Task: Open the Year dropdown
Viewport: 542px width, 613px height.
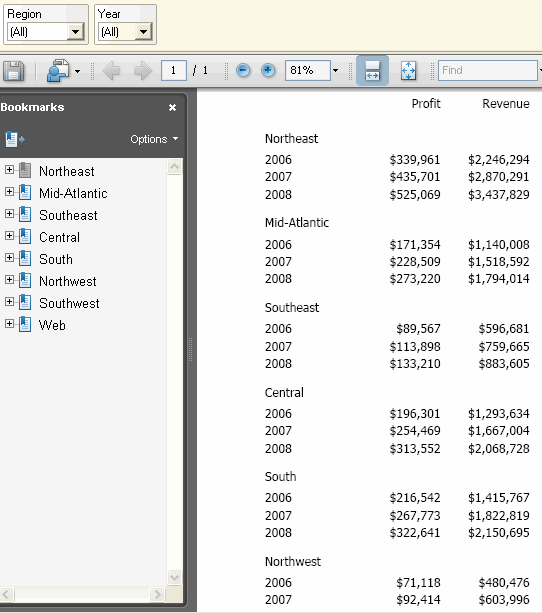Action: pos(144,32)
